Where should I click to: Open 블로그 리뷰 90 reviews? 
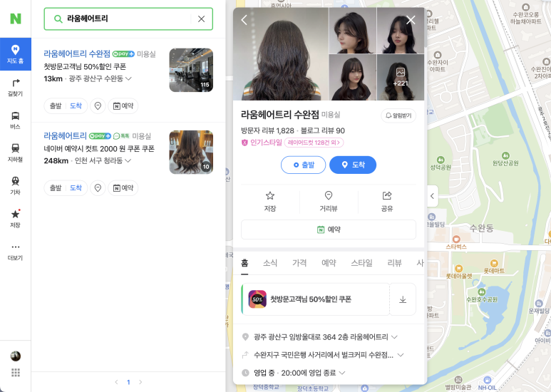[323, 130]
